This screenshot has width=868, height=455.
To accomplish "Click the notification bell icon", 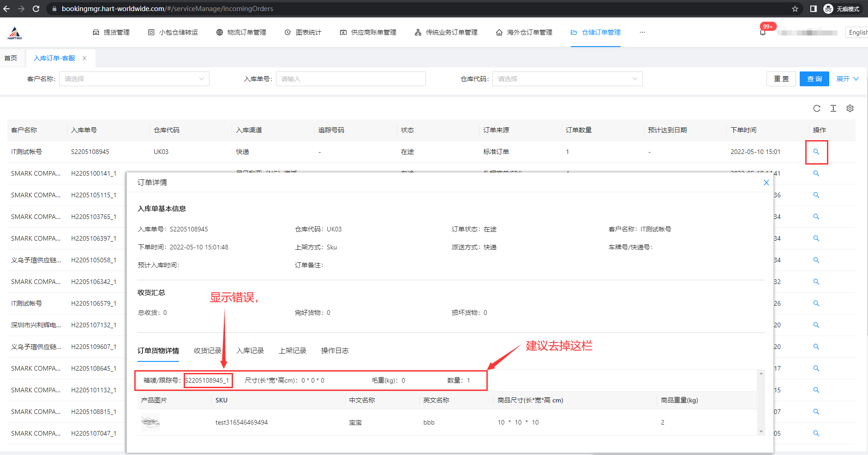I will tap(763, 33).
